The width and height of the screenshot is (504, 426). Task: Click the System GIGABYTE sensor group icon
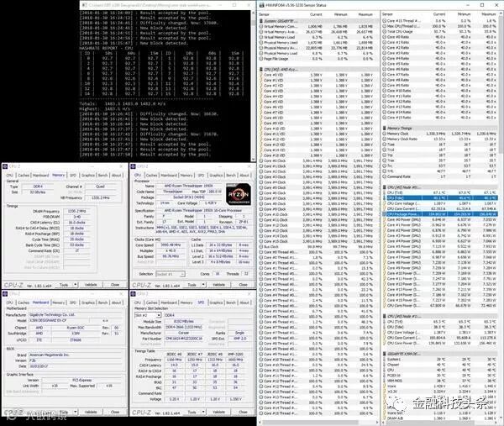tap(261, 21)
